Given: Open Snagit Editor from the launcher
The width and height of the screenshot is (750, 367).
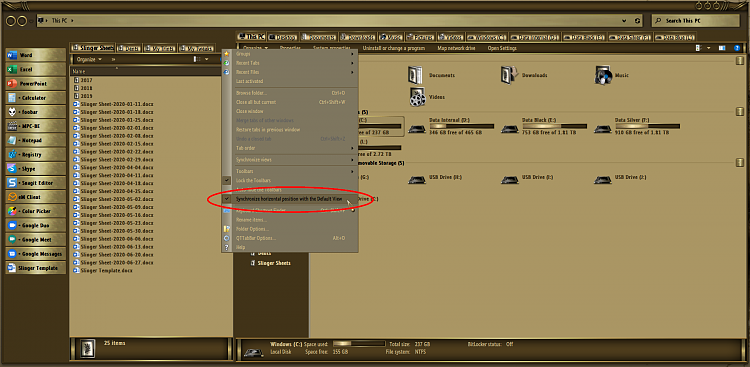Looking at the screenshot, I should point(36,183).
